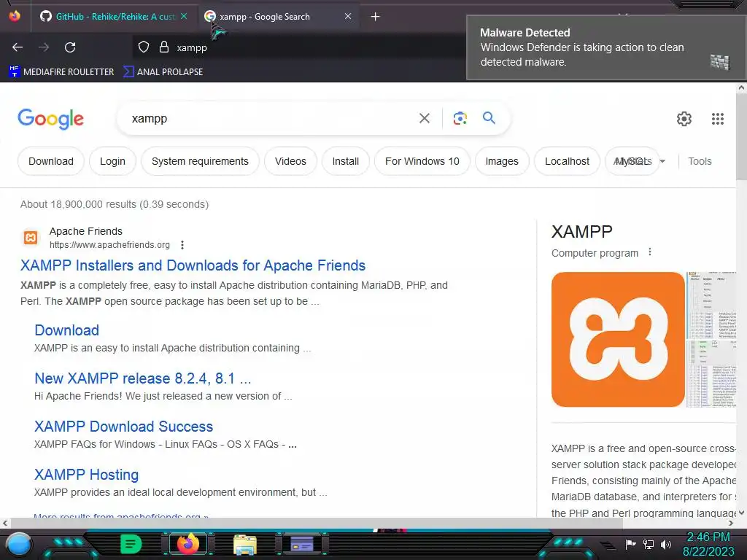This screenshot has height=560, width=747.
Task: Click the padlock site security icon
Action: click(x=164, y=47)
